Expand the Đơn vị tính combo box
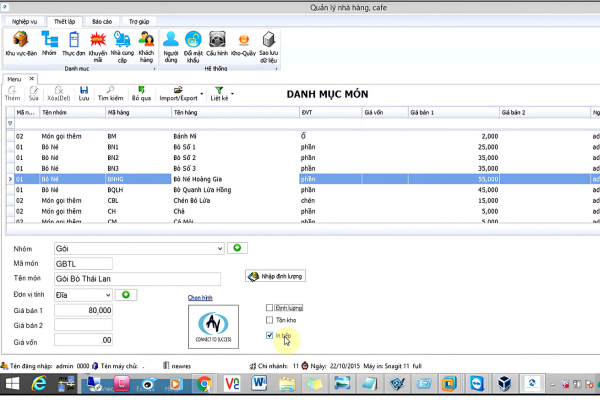This screenshot has width=600, height=400. click(108, 295)
